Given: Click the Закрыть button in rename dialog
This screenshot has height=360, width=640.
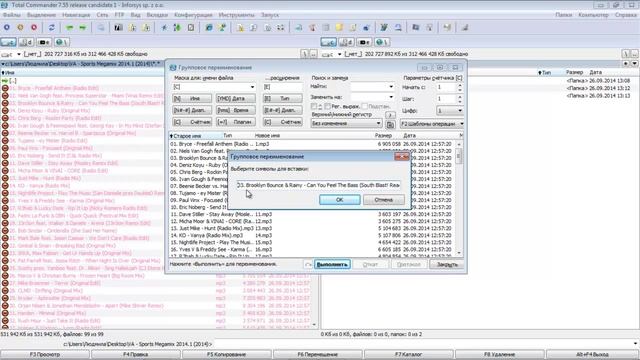Looking at the screenshot, I should coord(447,264).
